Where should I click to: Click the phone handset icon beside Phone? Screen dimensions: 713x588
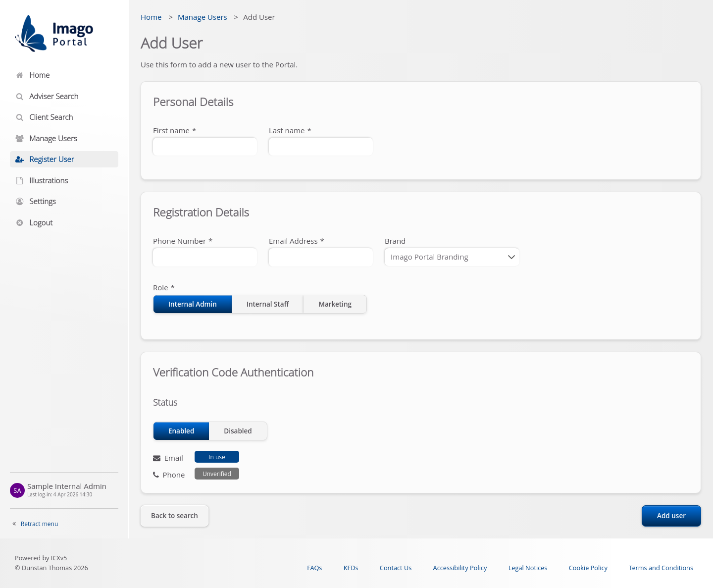(x=156, y=475)
